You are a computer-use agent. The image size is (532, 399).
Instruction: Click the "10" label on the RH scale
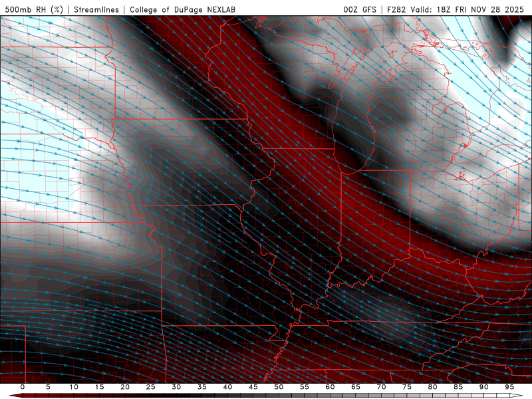[x=74, y=387]
